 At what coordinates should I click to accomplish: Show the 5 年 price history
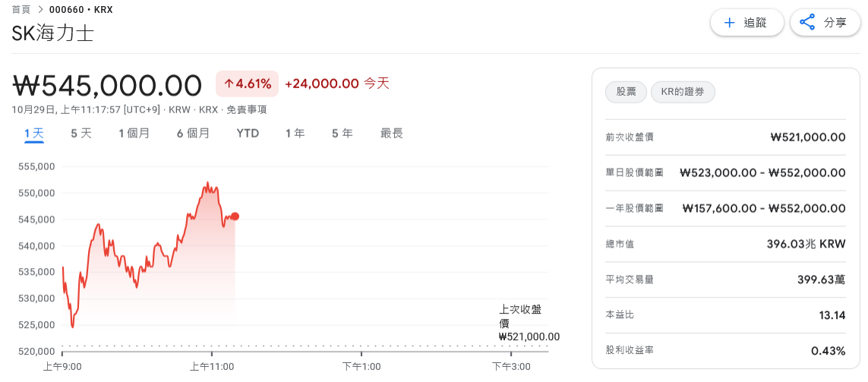click(342, 134)
